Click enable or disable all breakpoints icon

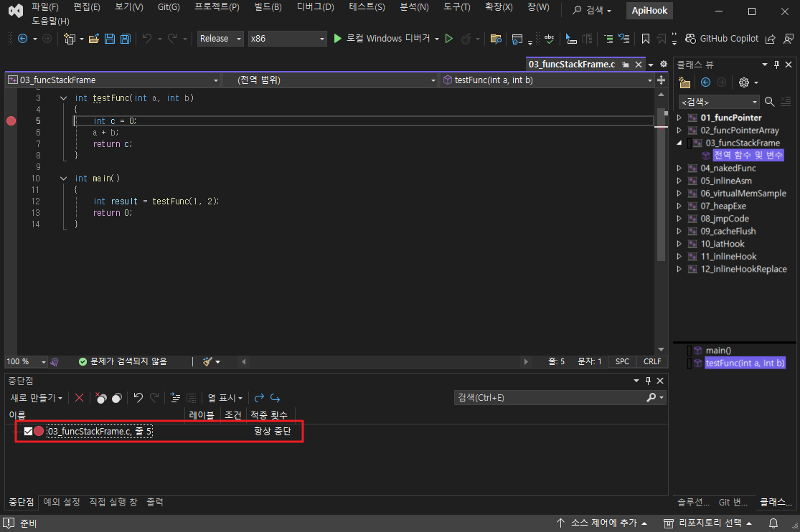(x=117, y=398)
